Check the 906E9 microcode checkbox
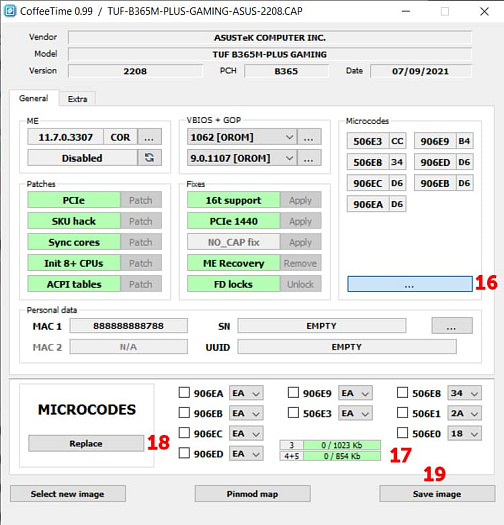This screenshot has width=504, height=525. (x=293, y=392)
